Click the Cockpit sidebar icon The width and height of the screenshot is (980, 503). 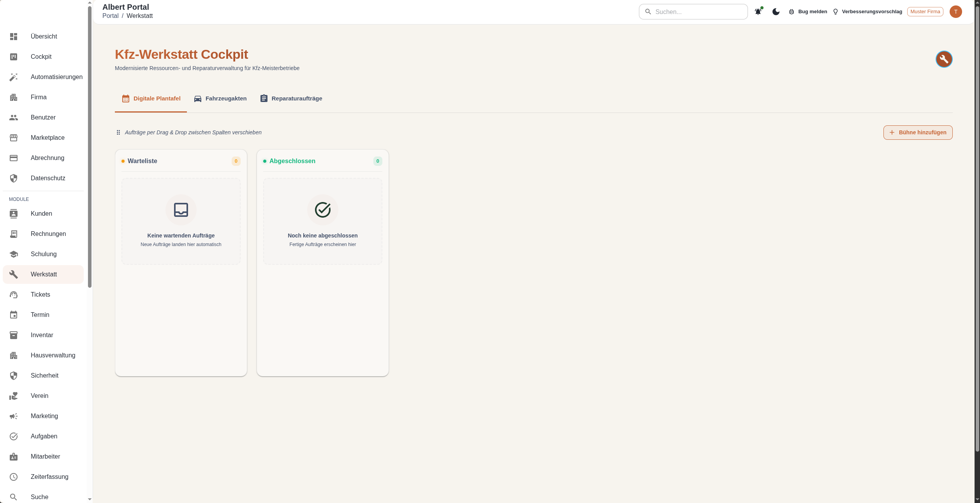14,57
